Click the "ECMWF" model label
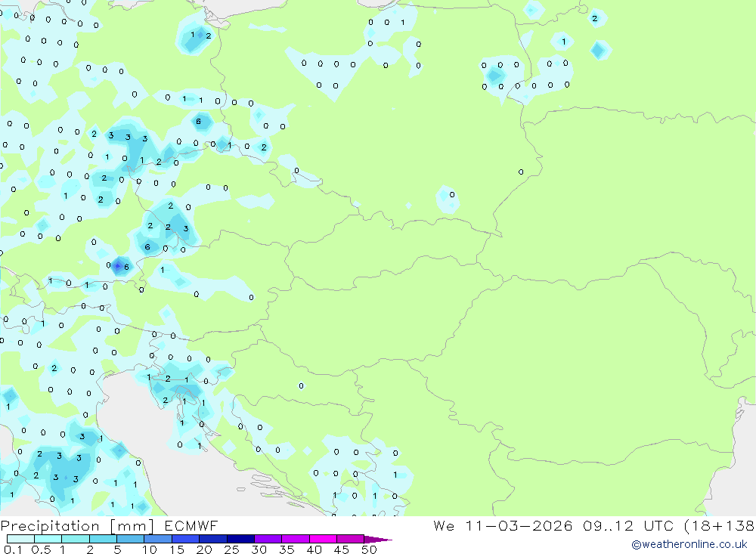 pyautogui.click(x=191, y=525)
